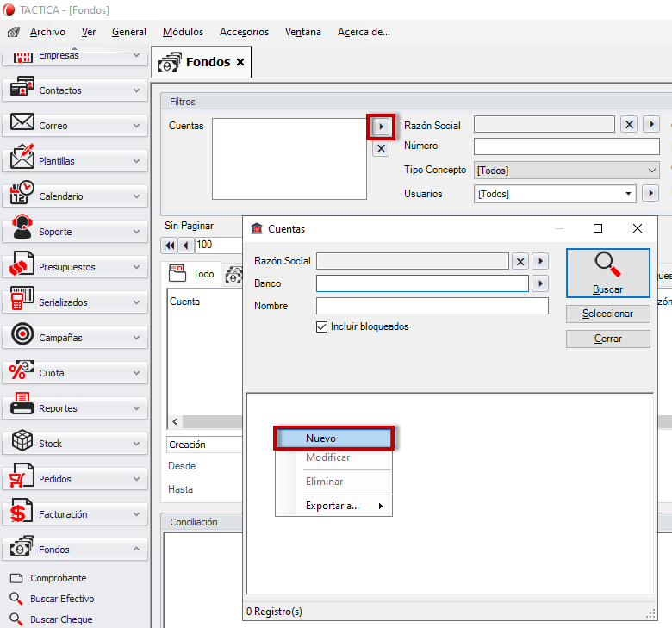Open Buscar Cheque link

pyautogui.click(x=61, y=619)
